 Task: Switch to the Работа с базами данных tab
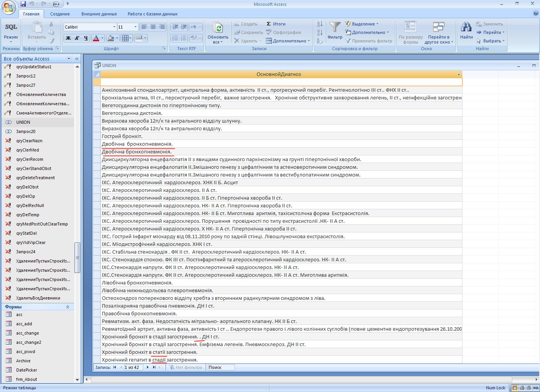point(153,14)
